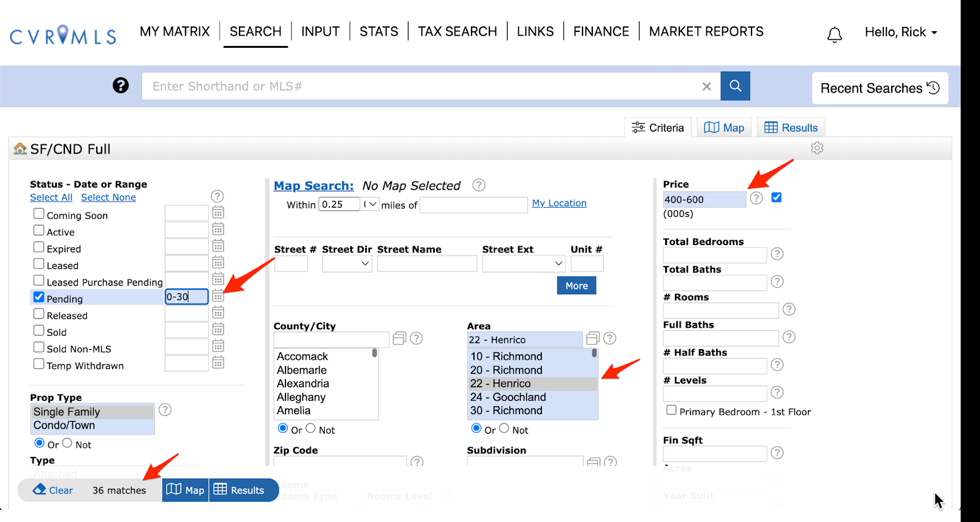Click the Select None status link
This screenshot has height=522, width=980.
click(x=108, y=197)
